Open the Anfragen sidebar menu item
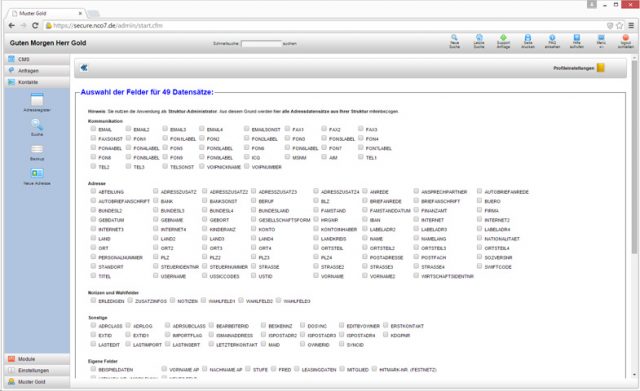The image size is (640, 391). coord(37,71)
